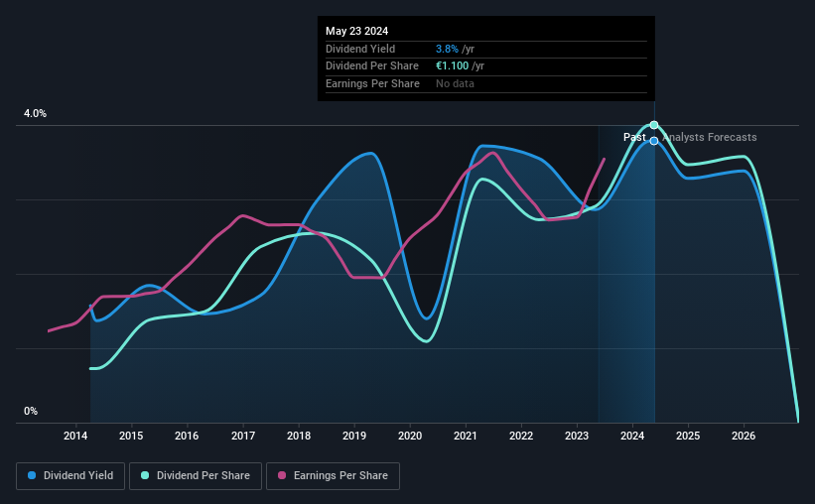Image resolution: width=815 pixels, height=504 pixels.
Task: Click the €1.100 dividend per share value
Action: pyautogui.click(x=453, y=66)
